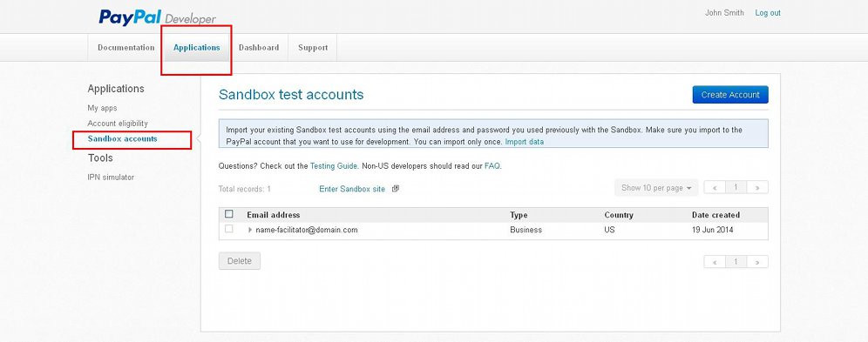The image size is (868, 342).
Task: Open the external-window icon beside Enter Sandbox site
Action: tap(396, 188)
